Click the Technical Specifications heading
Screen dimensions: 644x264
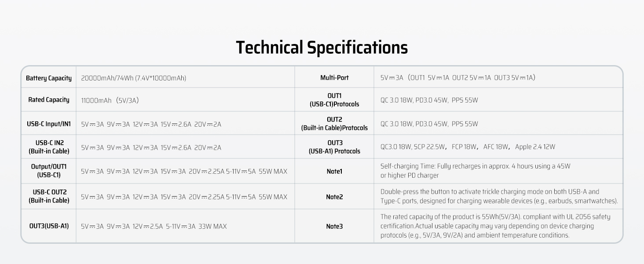click(322, 48)
